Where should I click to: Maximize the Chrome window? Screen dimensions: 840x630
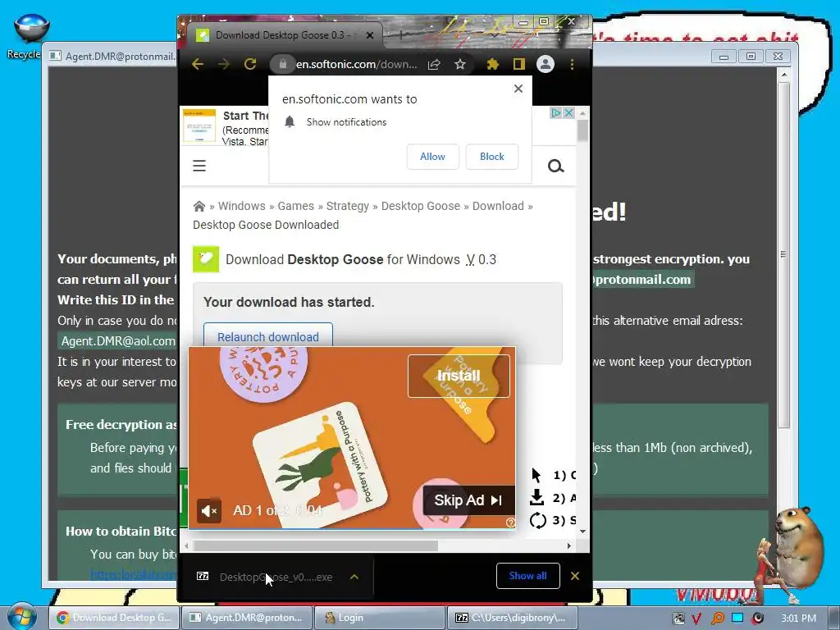[x=544, y=21]
